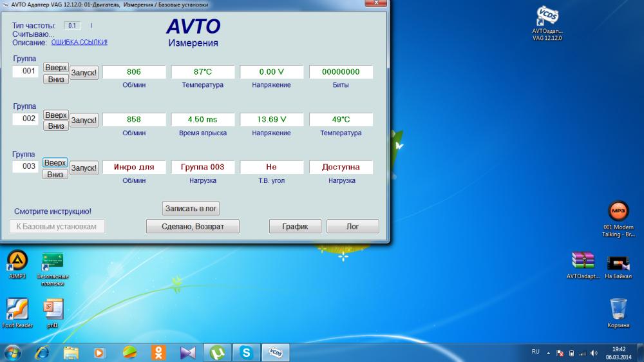Open the pril1 document icon
644x362 pixels.
tap(53, 313)
